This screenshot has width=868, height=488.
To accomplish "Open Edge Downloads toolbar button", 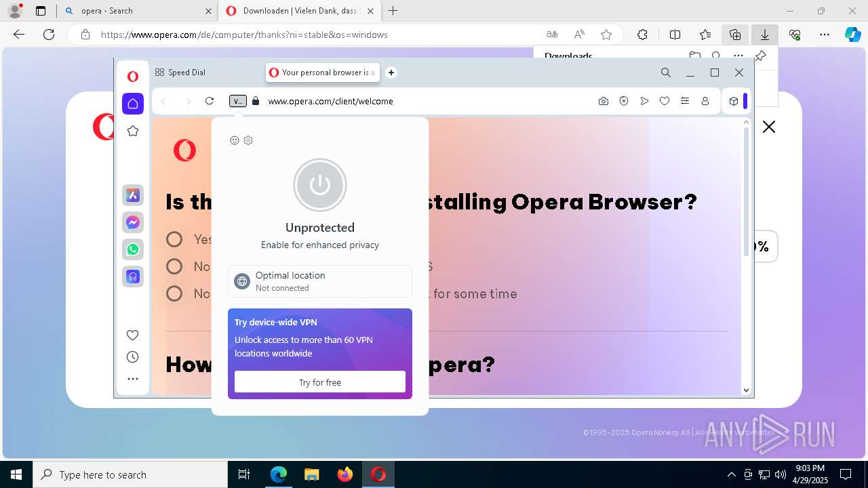I will [765, 35].
